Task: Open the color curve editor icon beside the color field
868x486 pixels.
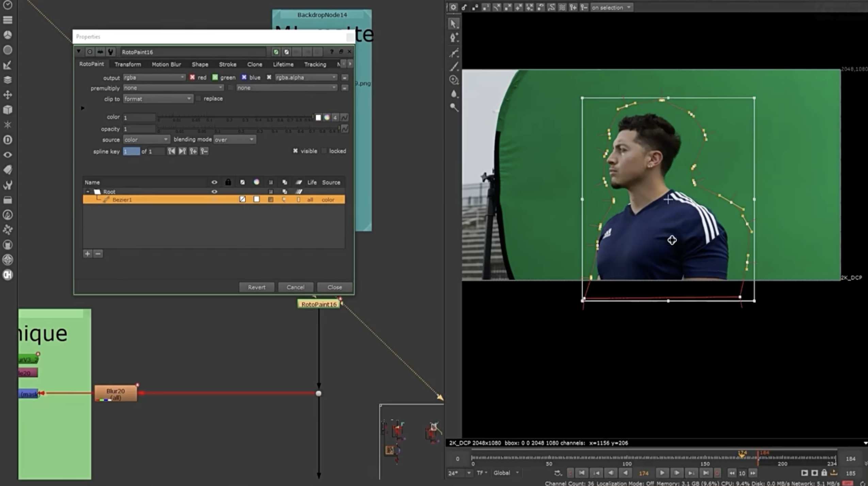Action: coord(344,117)
